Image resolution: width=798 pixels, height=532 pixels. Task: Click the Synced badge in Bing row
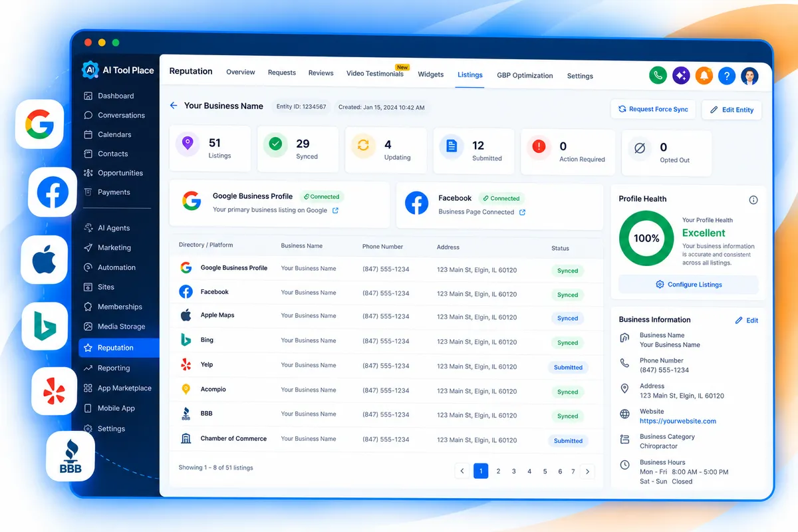[x=568, y=343]
